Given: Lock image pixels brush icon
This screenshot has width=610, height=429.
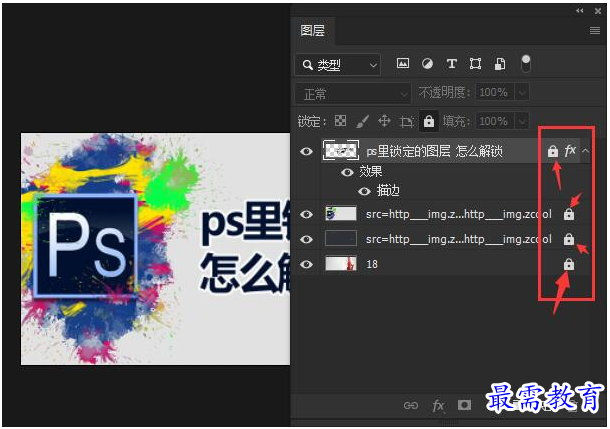Looking at the screenshot, I should tap(362, 122).
